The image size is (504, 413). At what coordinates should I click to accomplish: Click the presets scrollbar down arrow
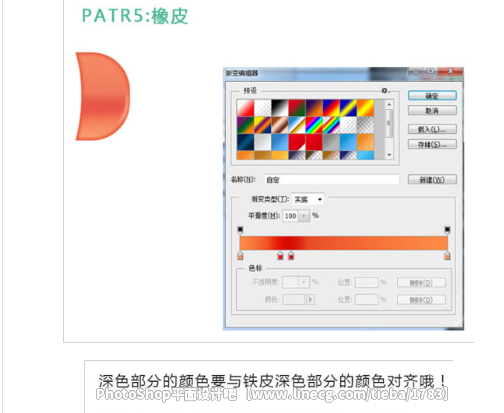pos(389,155)
